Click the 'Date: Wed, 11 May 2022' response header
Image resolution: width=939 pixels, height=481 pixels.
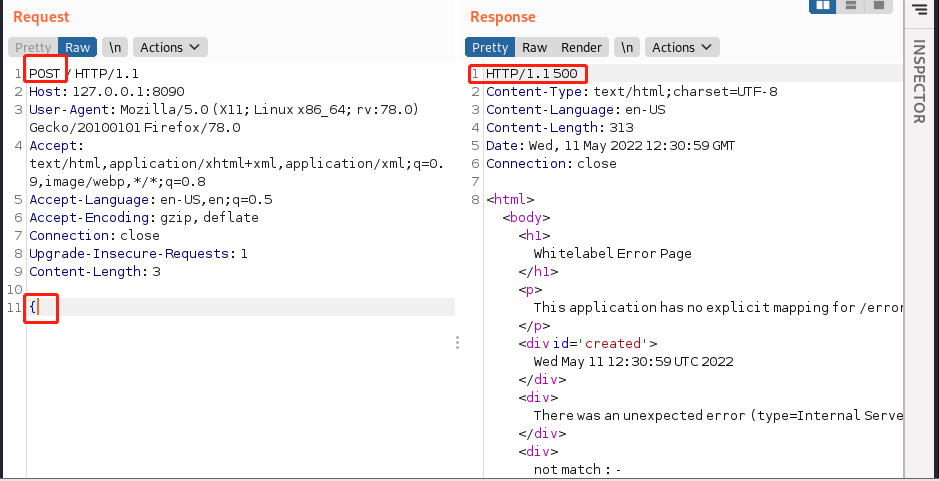610,146
